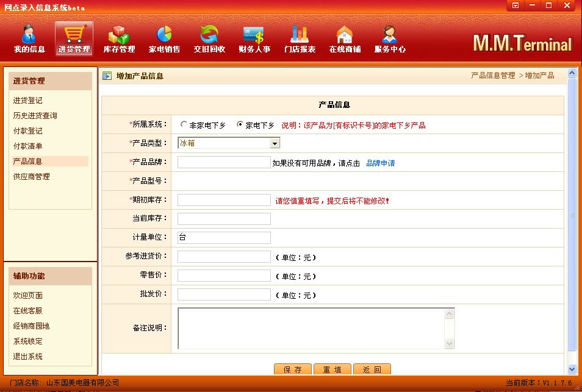Screen dimensions: 582x392
Task: Click the 重填 reset button
Action: pyautogui.click(x=332, y=369)
